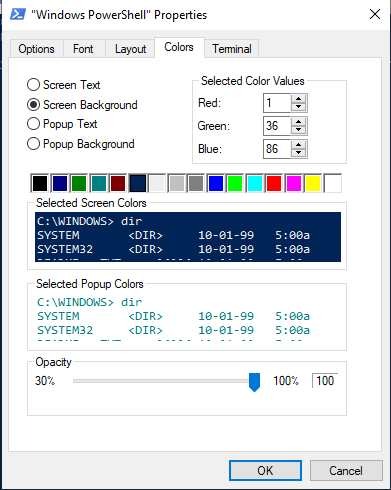Select the Screen Text radio button
This screenshot has height=490, width=391.
coord(33,85)
